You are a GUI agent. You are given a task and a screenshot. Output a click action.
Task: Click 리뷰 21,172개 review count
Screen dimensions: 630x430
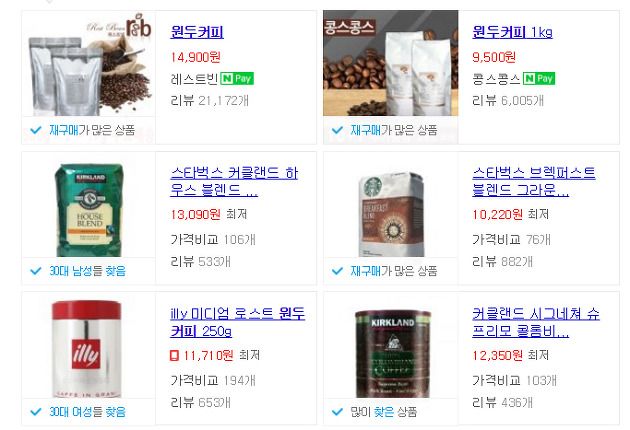[209, 100]
